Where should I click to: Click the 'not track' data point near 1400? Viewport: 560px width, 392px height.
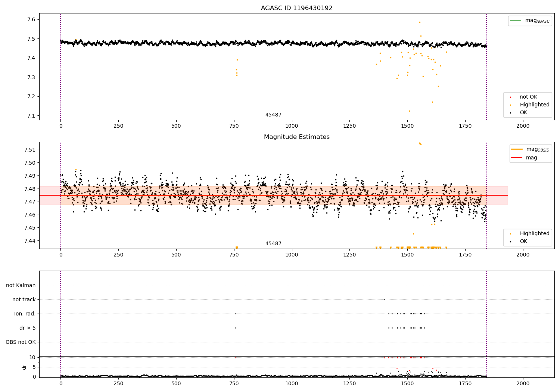coord(384,299)
